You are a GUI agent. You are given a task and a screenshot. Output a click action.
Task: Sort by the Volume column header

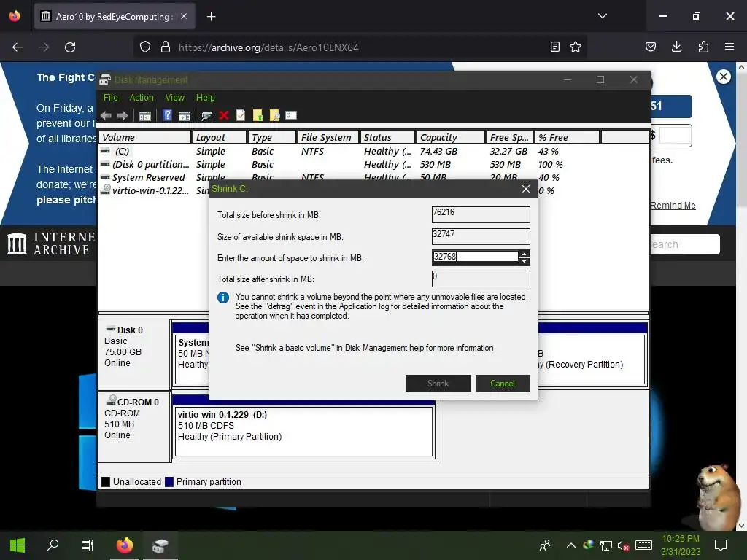(144, 137)
